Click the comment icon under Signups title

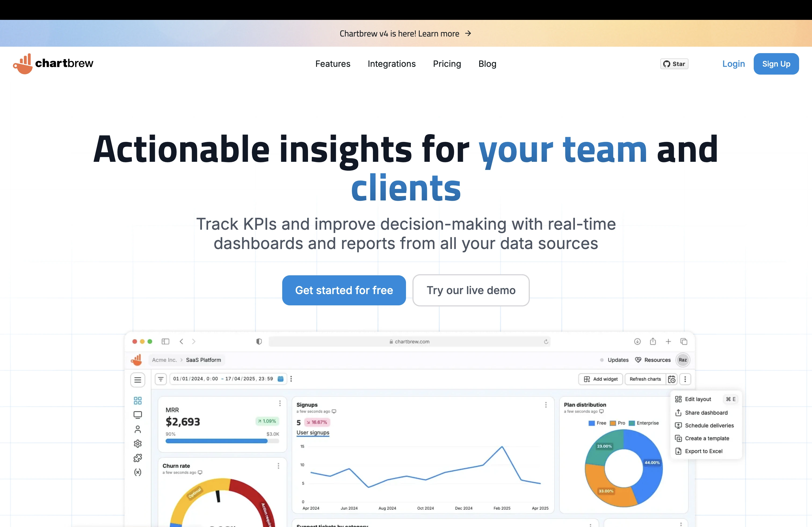tap(334, 411)
